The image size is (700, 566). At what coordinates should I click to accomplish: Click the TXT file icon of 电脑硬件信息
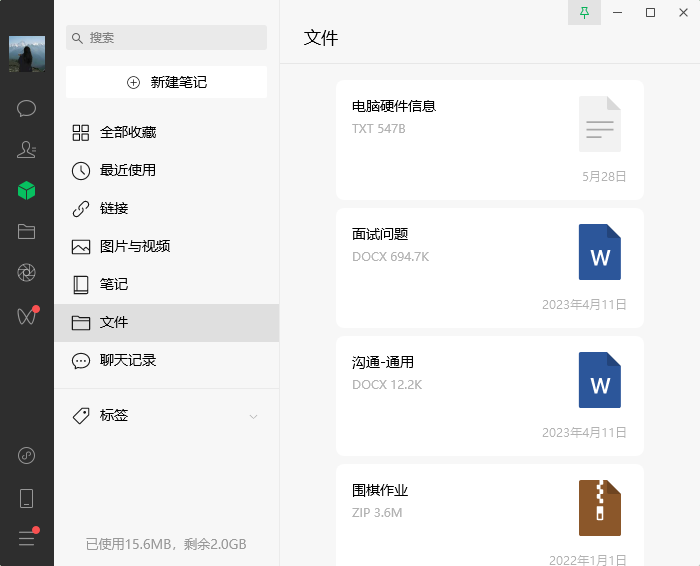(600, 124)
